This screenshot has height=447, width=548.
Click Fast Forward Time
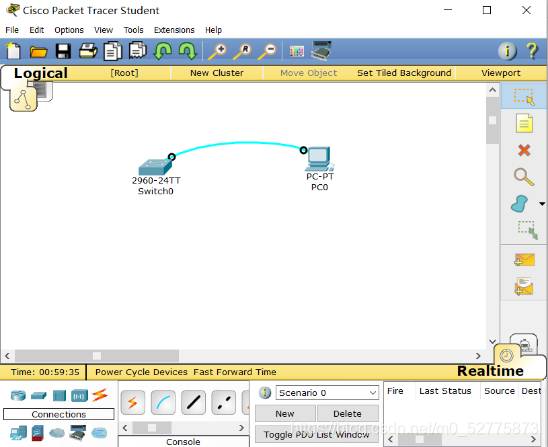coord(235,372)
